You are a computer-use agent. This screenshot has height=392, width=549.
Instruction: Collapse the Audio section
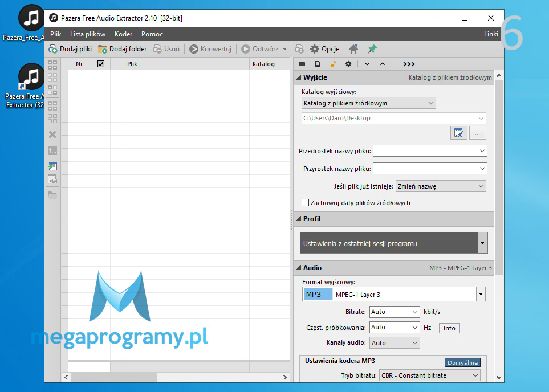coord(299,268)
